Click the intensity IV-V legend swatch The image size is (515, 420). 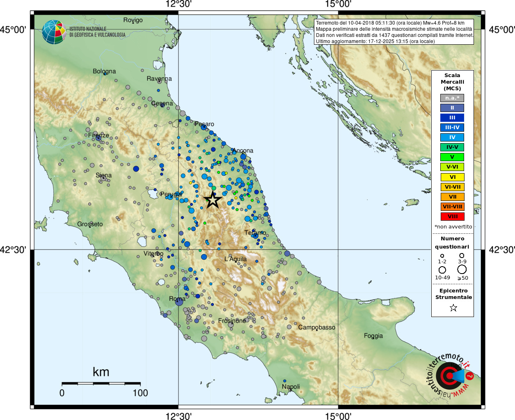pos(452,147)
